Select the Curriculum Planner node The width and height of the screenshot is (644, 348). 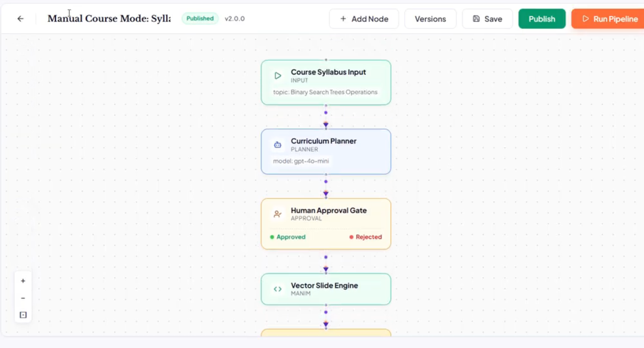pyautogui.click(x=326, y=152)
